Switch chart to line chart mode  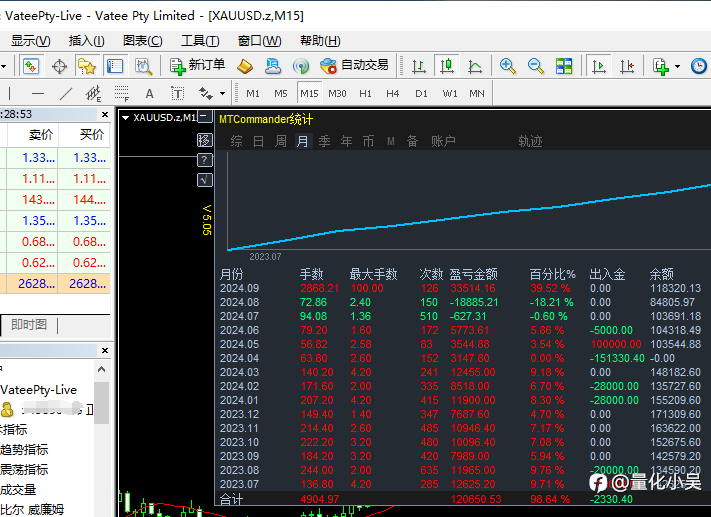point(475,67)
